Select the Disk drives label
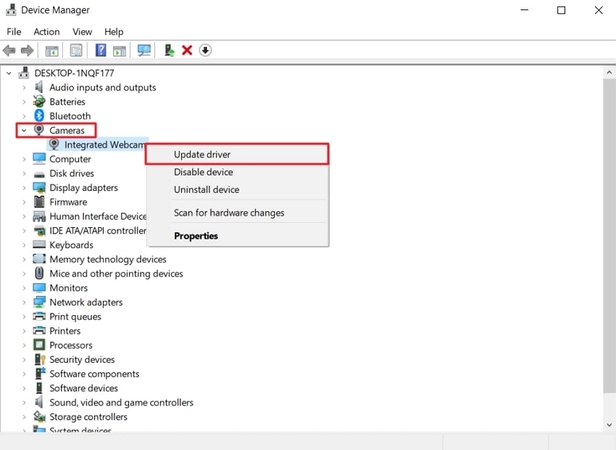The width and height of the screenshot is (616, 450). 72,173
